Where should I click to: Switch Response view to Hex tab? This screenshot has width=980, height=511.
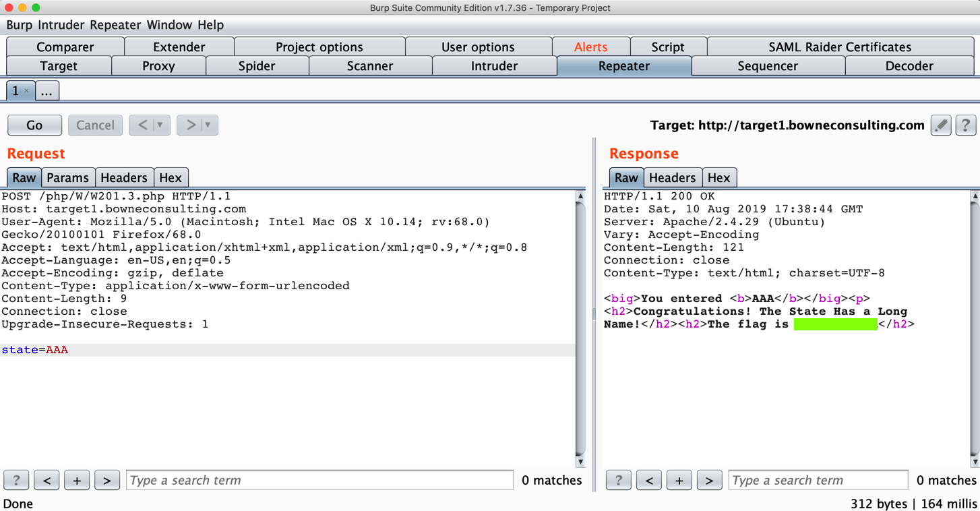tap(718, 178)
